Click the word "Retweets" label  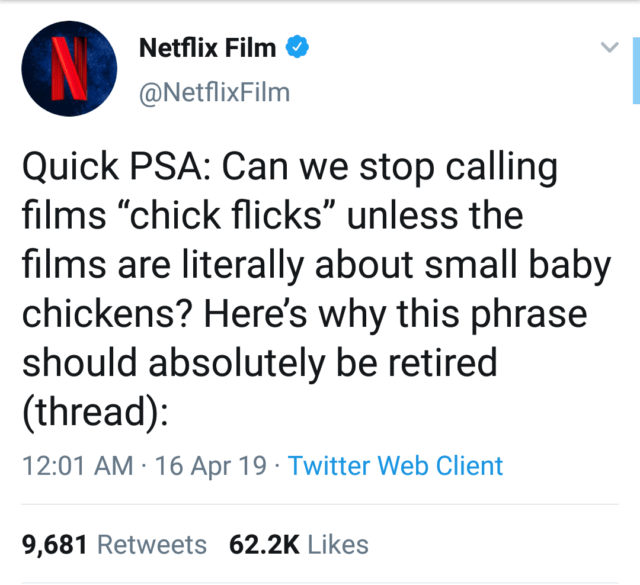pos(154,545)
